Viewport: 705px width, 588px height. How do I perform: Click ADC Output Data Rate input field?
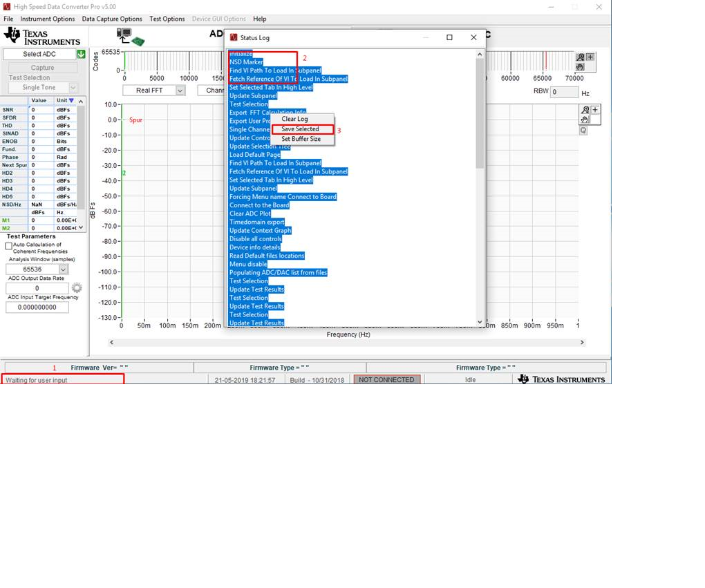[x=37, y=288]
